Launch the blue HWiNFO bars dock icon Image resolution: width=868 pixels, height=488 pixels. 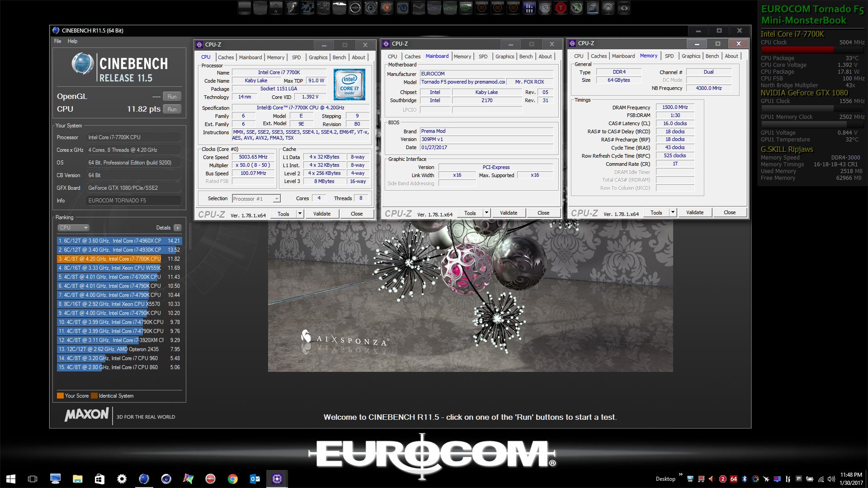(529, 8)
